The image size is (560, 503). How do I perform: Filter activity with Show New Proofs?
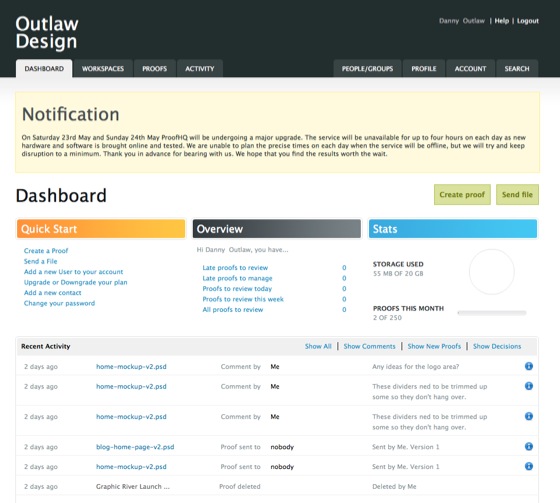pos(434,346)
